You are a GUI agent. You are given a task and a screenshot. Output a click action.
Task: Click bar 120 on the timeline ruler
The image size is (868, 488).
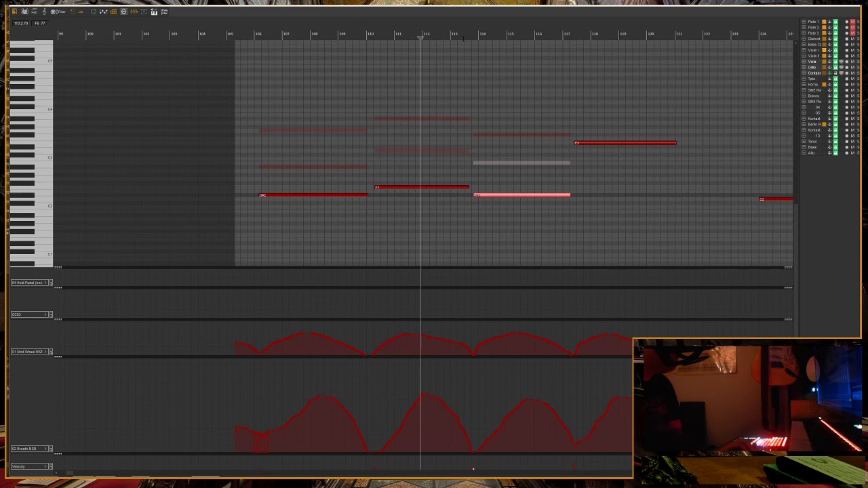651,34
